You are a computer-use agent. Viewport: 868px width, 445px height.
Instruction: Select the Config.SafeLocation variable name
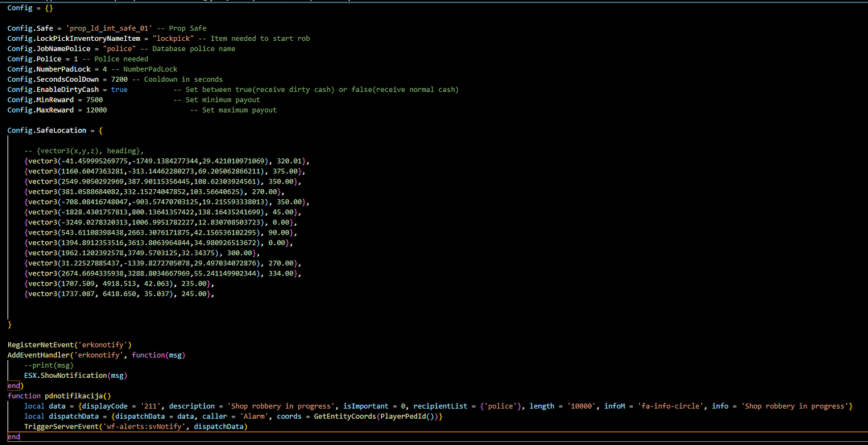coord(47,129)
